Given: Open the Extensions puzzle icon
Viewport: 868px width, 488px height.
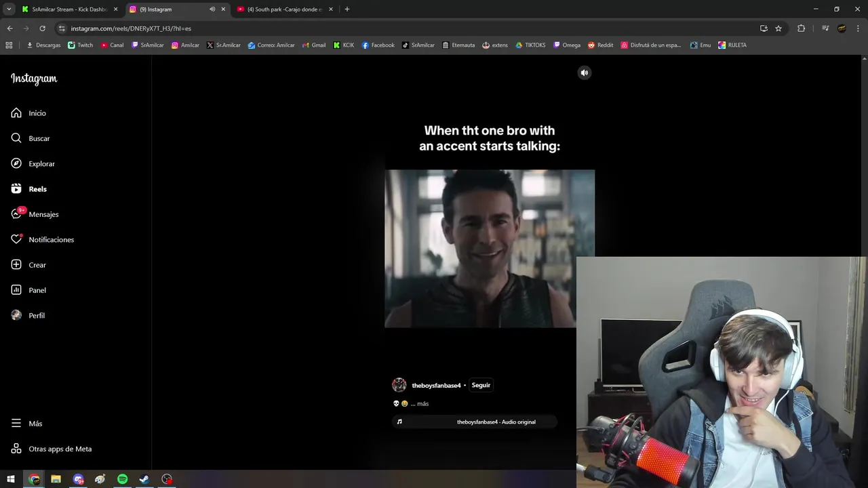Looking at the screenshot, I should point(802,28).
